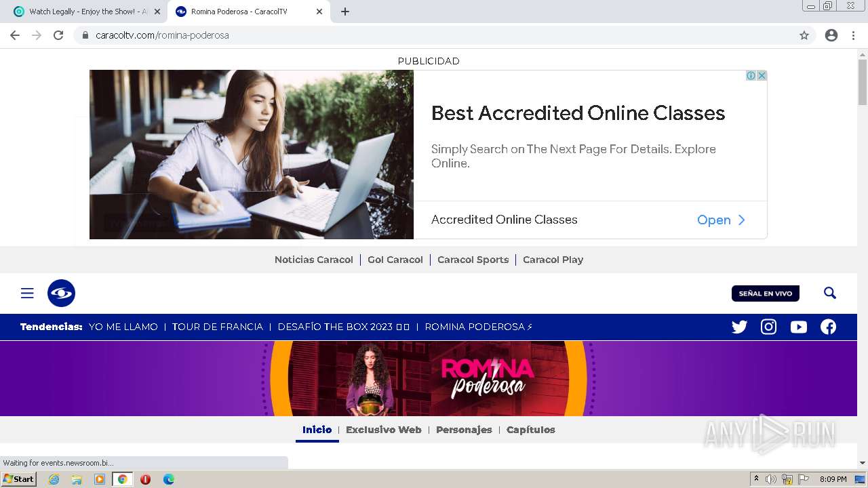Select the Romina Poderosa browser tab
Screen dimensions: 868x488
248,12
